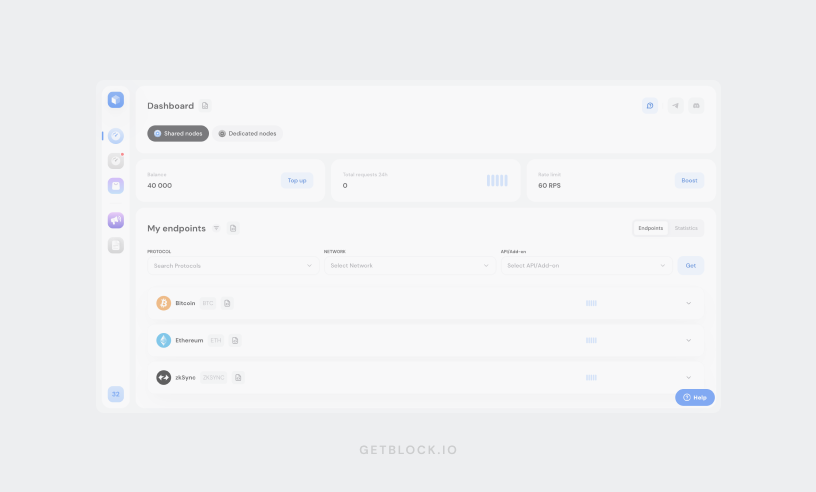The width and height of the screenshot is (816, 492).
Task: Open the Search Protocols dropdown
Action: pyautogui.click(x=233, y=266)
